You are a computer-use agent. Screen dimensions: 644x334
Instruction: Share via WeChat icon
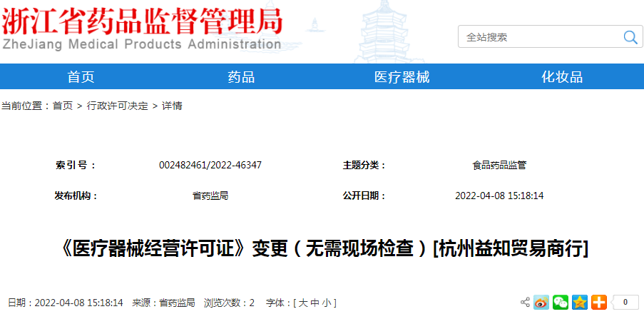561,303
